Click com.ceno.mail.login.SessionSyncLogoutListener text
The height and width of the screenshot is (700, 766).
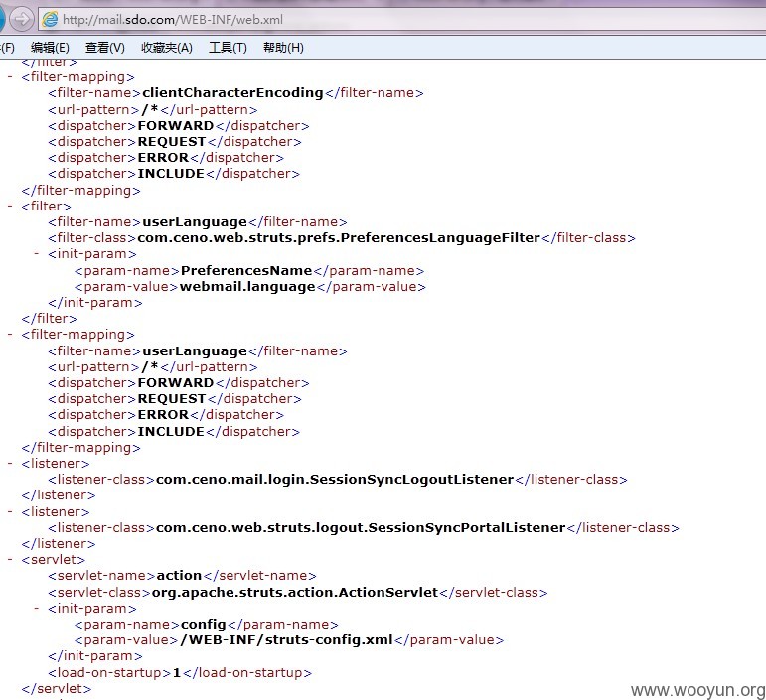tap(335, 480)
